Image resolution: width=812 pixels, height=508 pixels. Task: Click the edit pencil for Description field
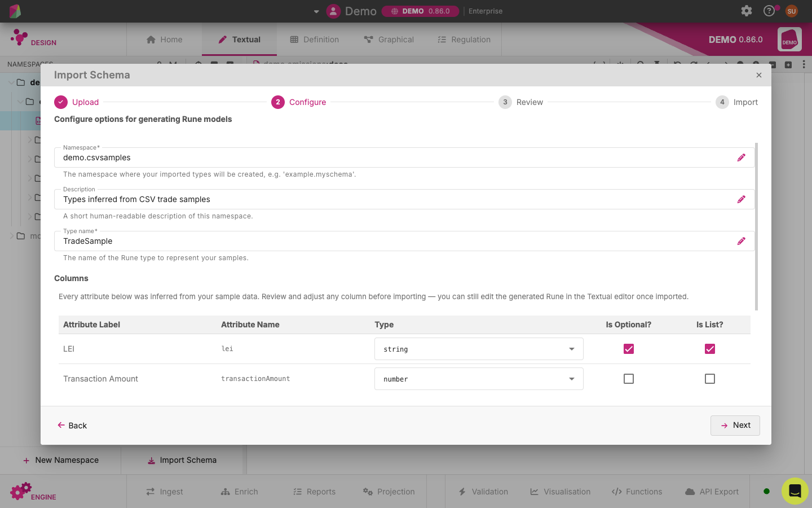coord(741,199)
